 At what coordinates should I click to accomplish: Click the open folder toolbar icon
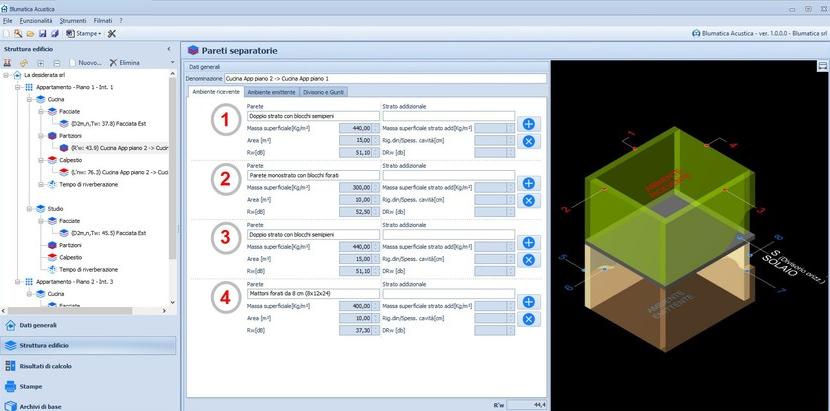point(30,33)
